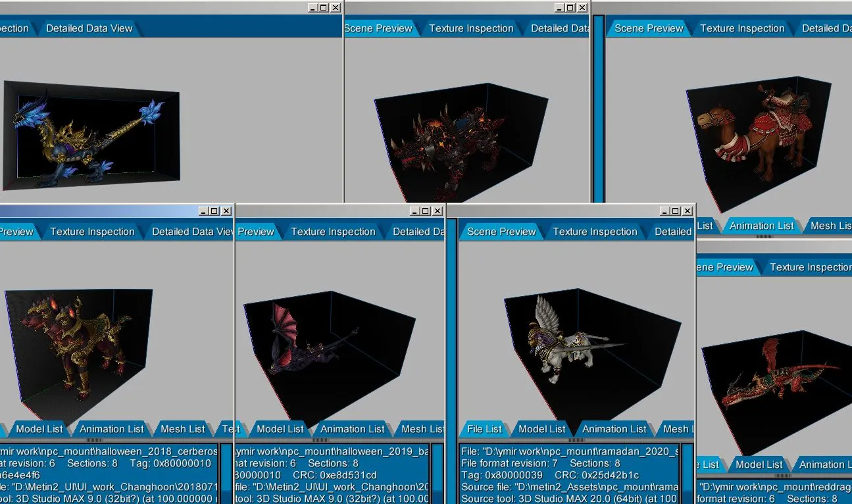Click info scrollbar in cerberos window
The width and height of the screenshot is (852, 504).
[225, 474]
